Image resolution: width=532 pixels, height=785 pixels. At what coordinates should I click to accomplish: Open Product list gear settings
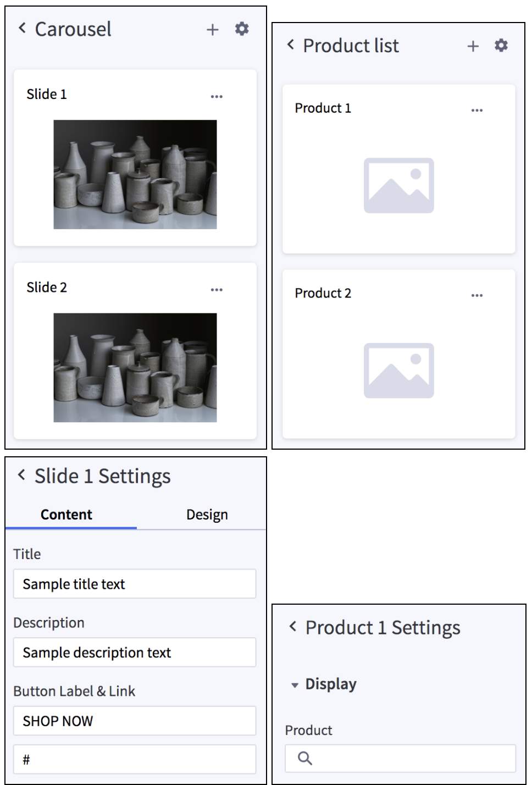(x=501, y=45)
